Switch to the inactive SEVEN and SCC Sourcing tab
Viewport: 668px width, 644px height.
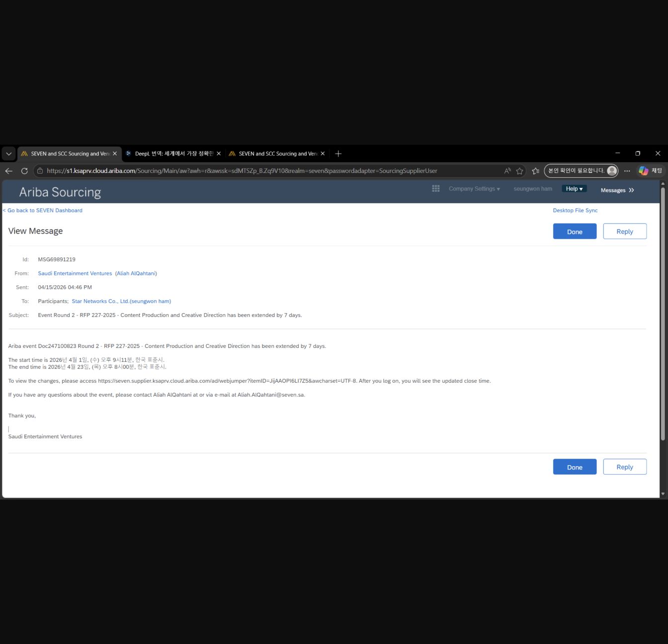point(277,154)
